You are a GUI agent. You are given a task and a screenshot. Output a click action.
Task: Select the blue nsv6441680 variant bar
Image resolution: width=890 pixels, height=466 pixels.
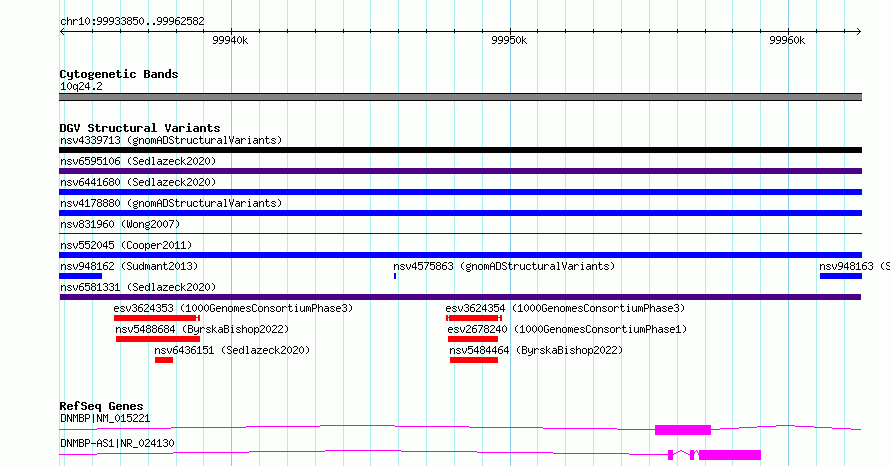pos(460,192)
